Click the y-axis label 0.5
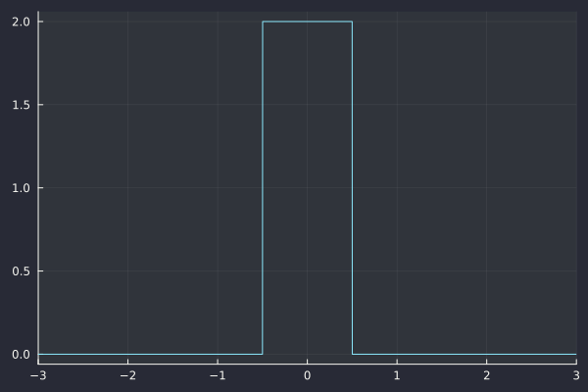This screenshot has width=588, height=392. coord(21,271)
